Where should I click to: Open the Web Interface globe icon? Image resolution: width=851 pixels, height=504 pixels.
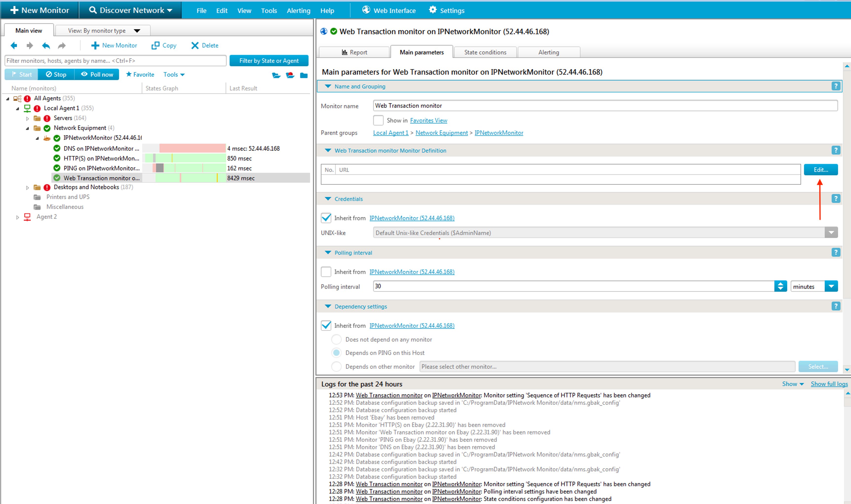pyautogui.click(x=366, y=10)
